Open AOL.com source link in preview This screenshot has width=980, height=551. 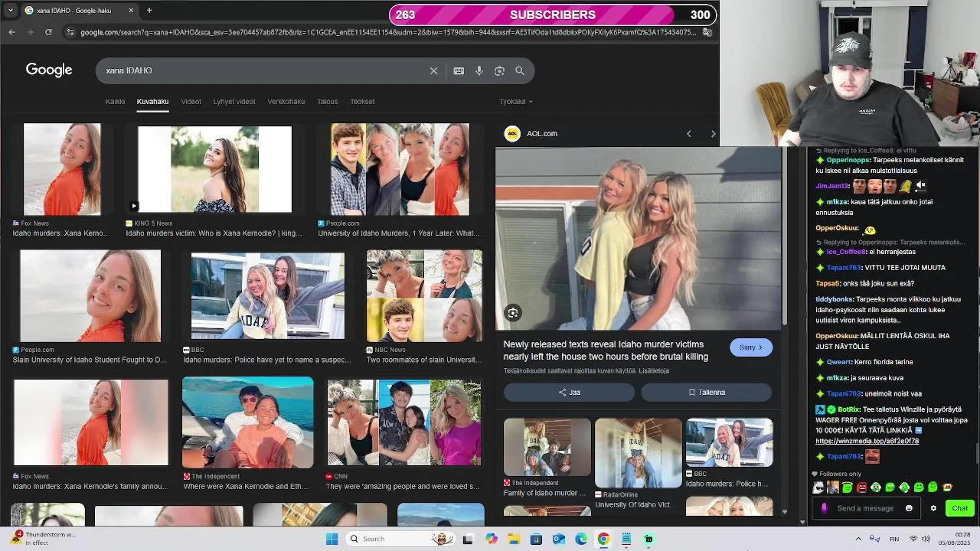tap(541, 134)
